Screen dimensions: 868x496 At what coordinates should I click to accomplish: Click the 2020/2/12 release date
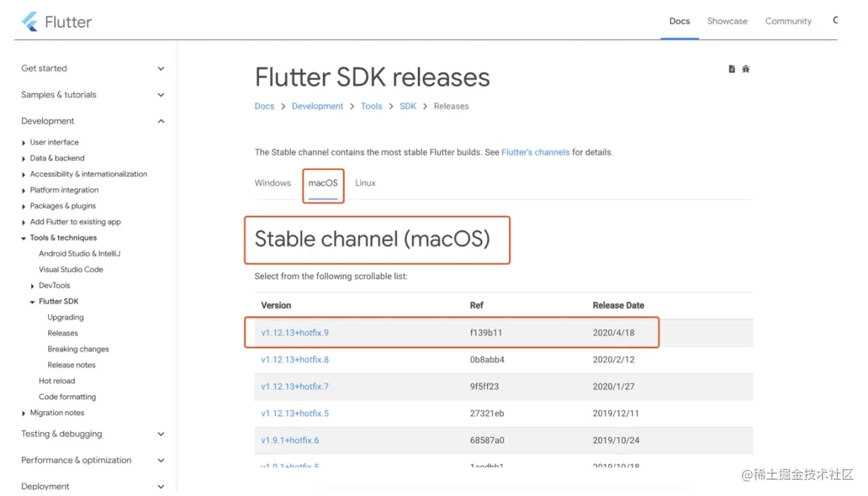[x=613, y=359]
